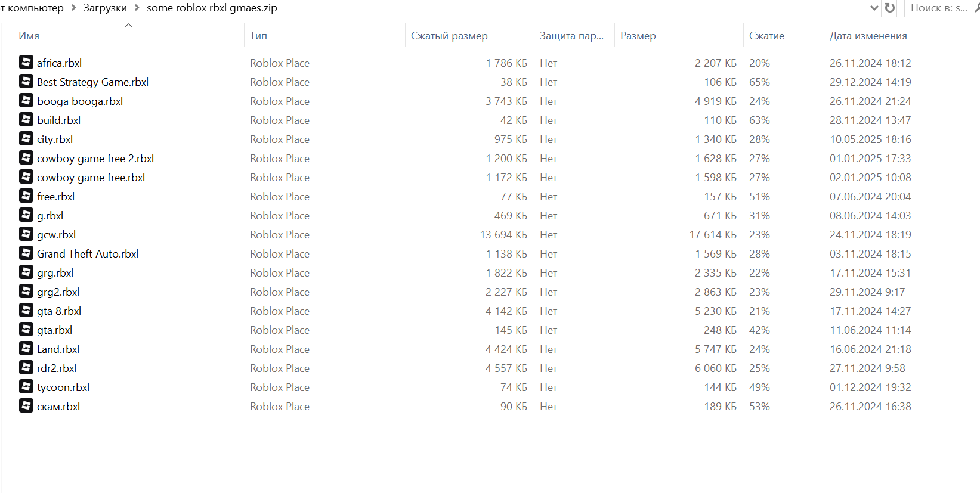Select the rdr2.rbxl file icon
This screenshot has width=980, height=493.
26,367
